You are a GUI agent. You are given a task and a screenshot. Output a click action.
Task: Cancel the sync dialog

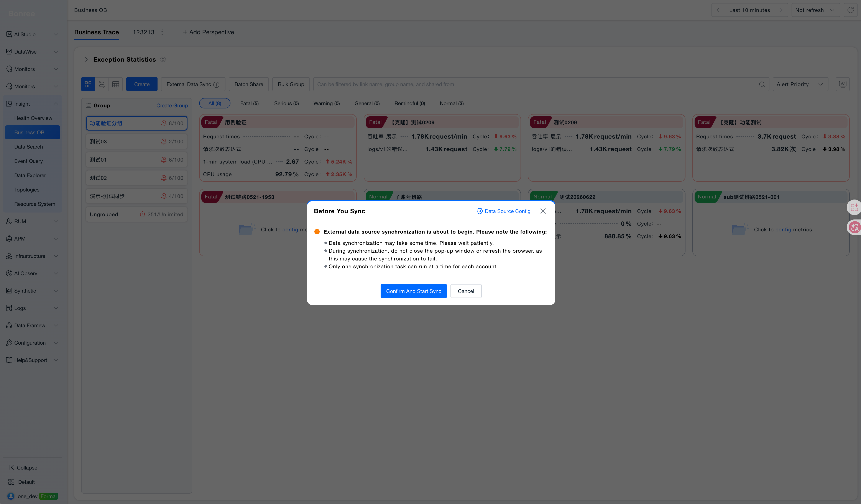[466, 291]
